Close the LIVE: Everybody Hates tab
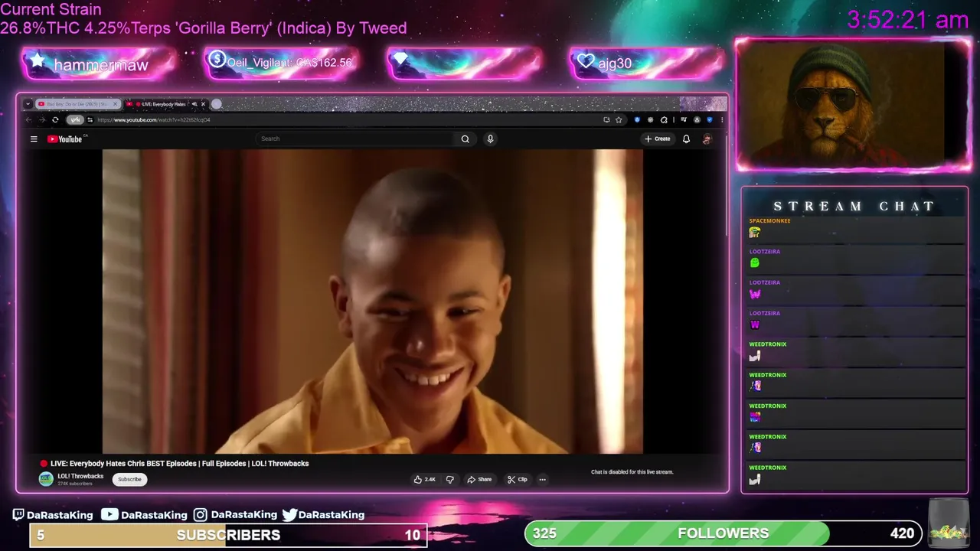 pos(203,104)
